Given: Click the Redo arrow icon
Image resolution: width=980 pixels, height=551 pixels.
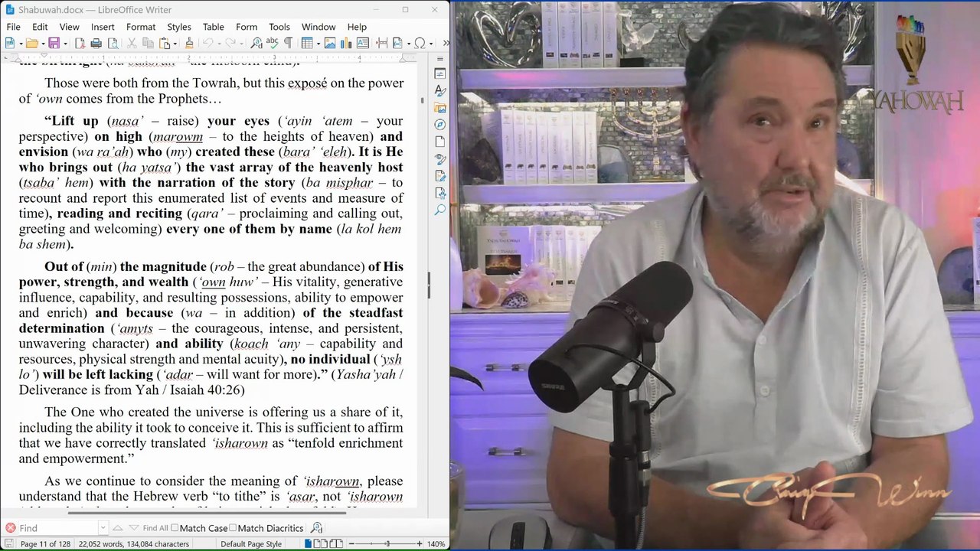Looking at the screenshot, I should [x=230, y=44].
